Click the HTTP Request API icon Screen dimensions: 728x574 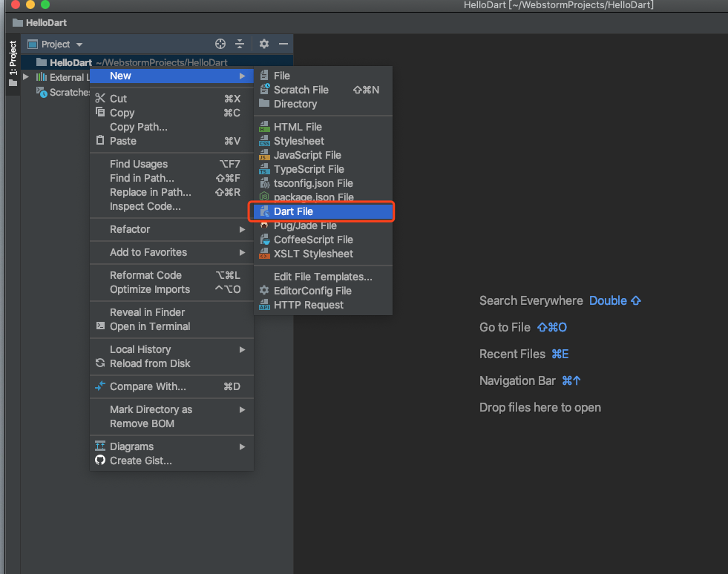[x=265, y=305]
